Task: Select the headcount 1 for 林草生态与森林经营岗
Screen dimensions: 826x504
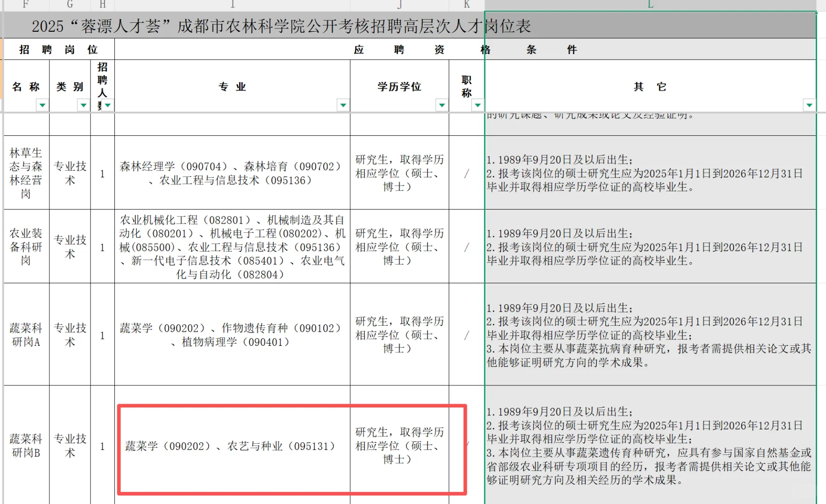Action: click(102, 173)
